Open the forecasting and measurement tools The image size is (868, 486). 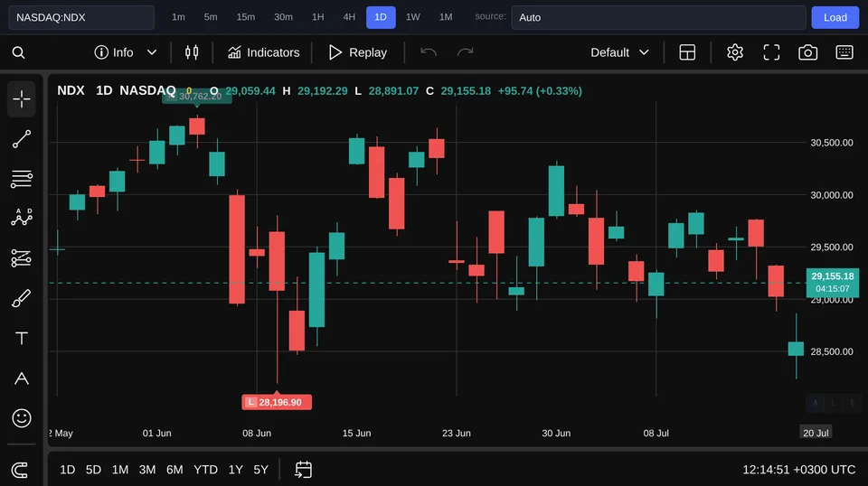coord(22,258)
